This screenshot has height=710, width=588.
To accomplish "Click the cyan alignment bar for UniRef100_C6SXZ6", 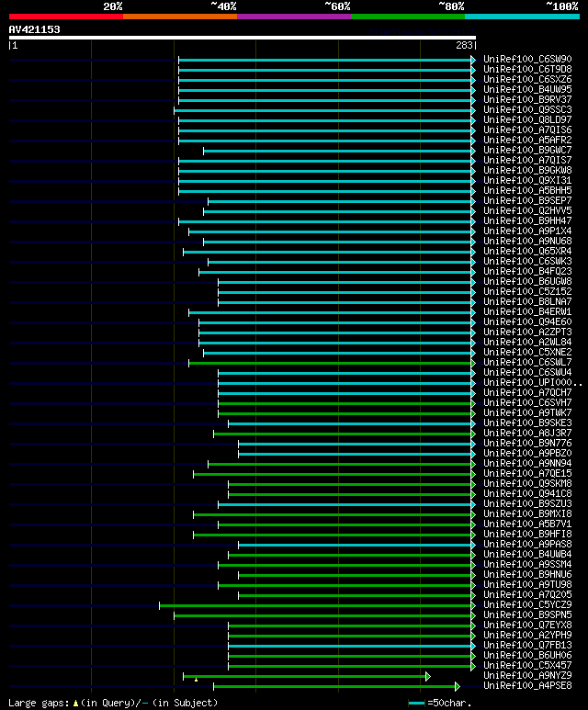I will (325, 80).
